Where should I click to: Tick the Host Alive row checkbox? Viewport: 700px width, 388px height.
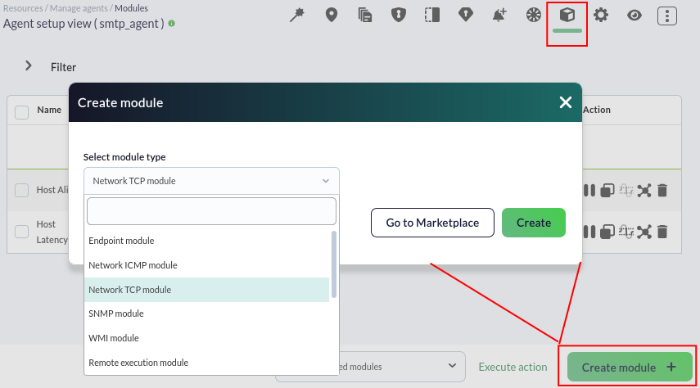click(x=22, y=190)
